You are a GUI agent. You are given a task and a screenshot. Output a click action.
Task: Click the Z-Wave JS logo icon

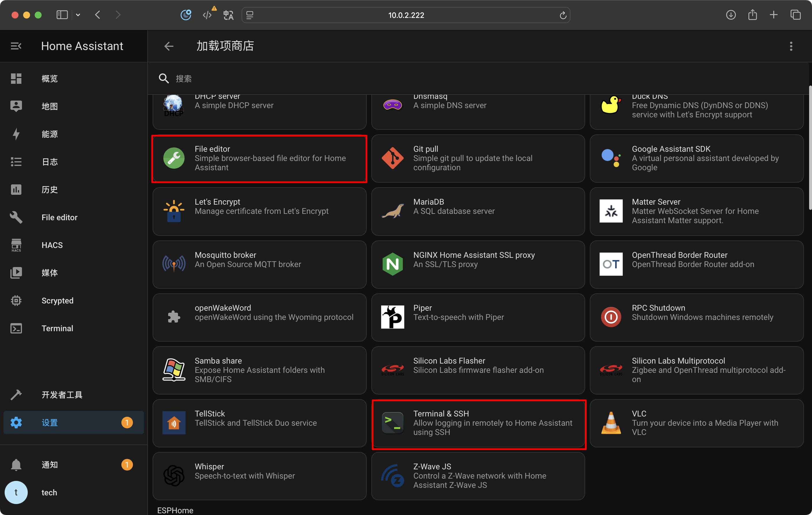pos(392,475)
